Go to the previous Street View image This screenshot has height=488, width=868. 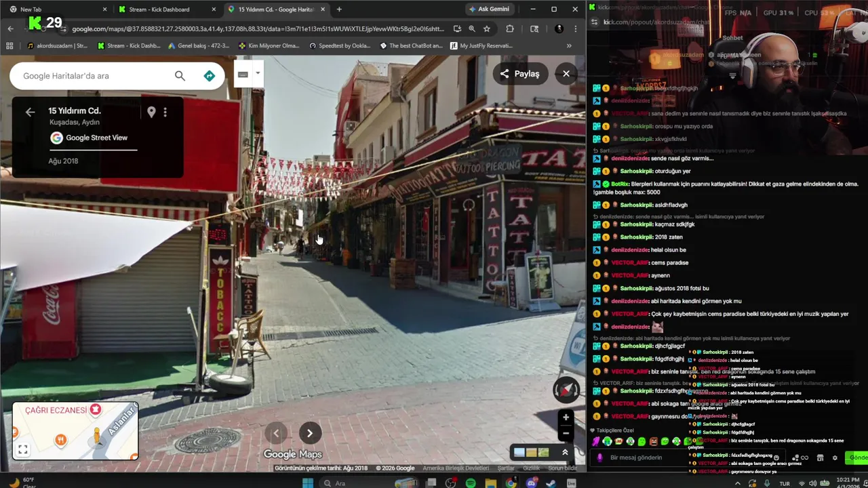[x=276, y=433]
